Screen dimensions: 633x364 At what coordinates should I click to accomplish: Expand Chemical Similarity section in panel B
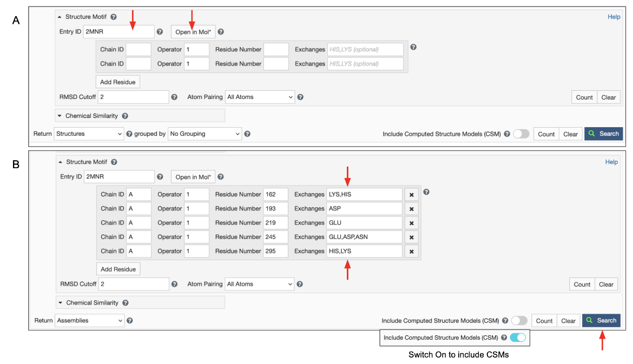click(61, 303)
